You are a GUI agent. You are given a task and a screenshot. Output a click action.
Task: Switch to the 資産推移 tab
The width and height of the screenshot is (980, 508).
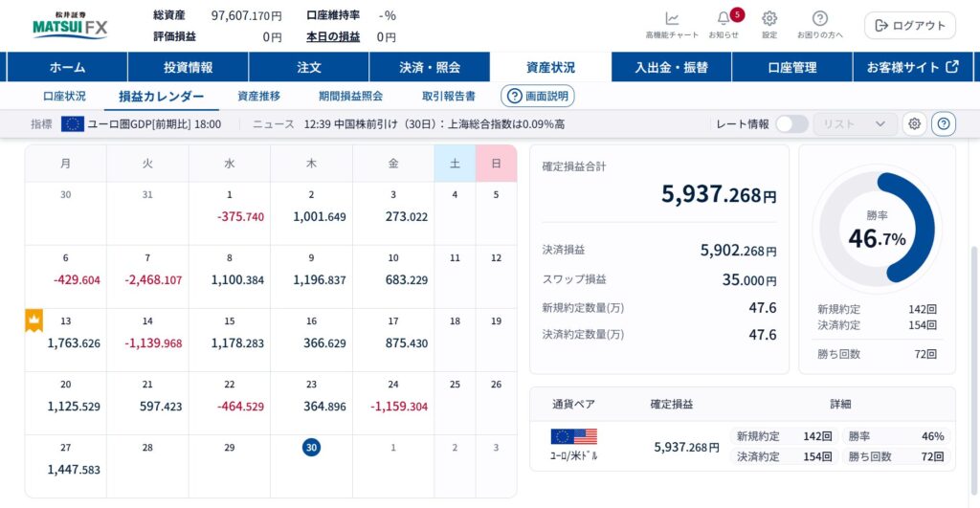pos(259,96)
